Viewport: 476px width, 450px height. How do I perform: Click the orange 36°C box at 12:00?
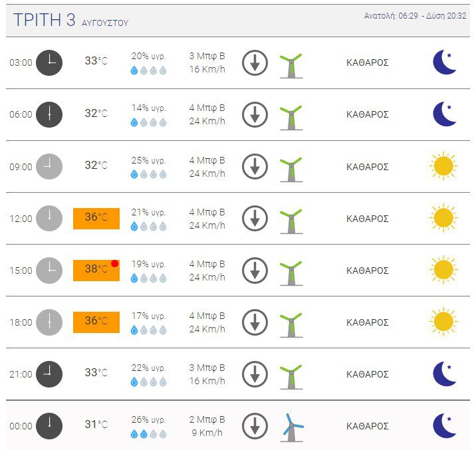tap(96, 219)
